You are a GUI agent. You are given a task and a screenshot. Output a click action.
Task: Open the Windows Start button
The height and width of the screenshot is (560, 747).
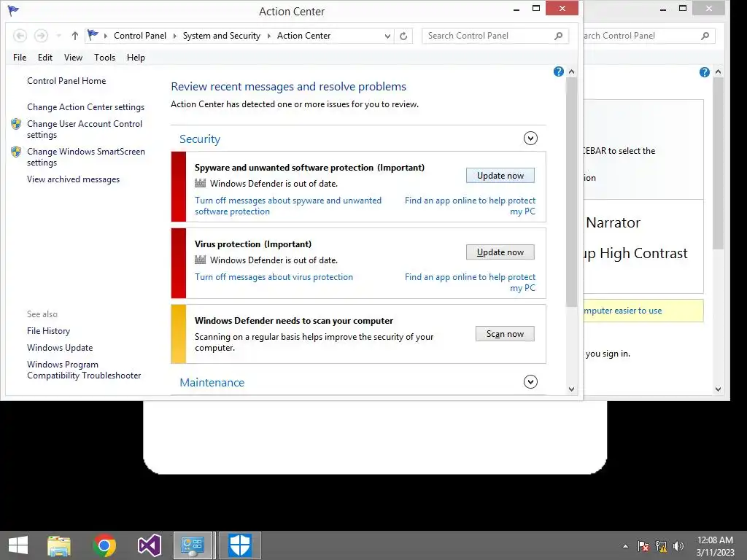18,545
